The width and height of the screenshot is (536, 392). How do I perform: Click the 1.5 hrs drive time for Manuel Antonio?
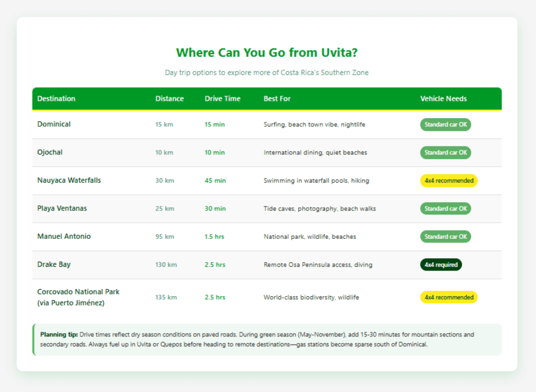(214, 237)
